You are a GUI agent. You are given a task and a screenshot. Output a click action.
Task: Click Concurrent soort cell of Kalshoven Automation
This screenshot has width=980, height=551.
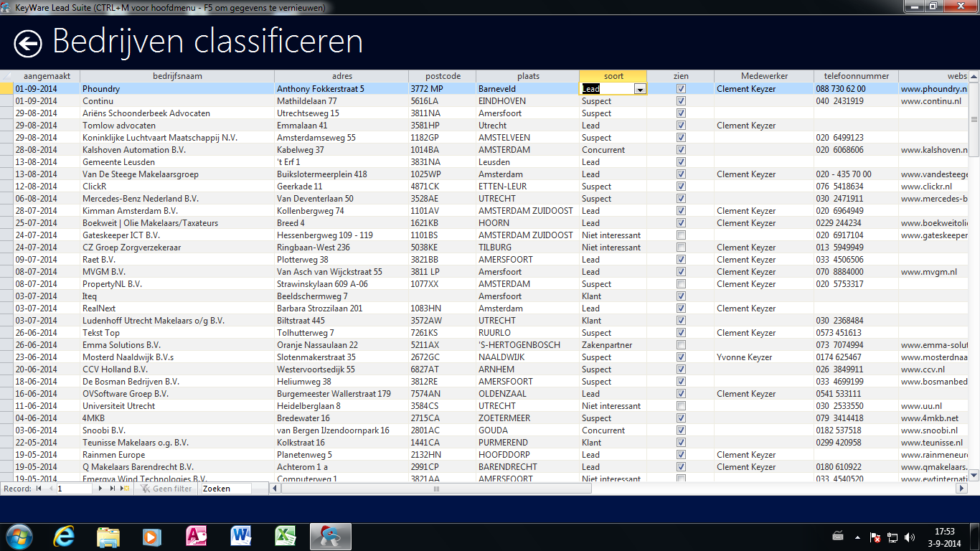(x=613, y=150)
